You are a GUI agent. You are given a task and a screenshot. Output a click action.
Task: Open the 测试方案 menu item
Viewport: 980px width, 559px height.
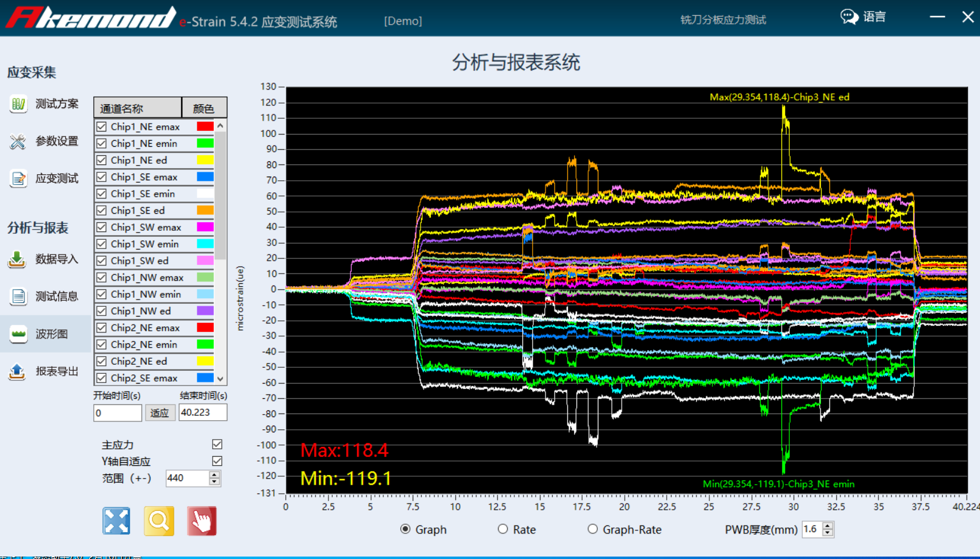tap(57, 104)
